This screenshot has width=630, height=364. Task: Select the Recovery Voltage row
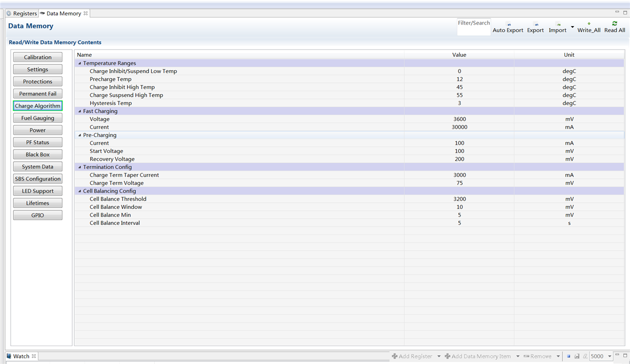pos(349,159)
